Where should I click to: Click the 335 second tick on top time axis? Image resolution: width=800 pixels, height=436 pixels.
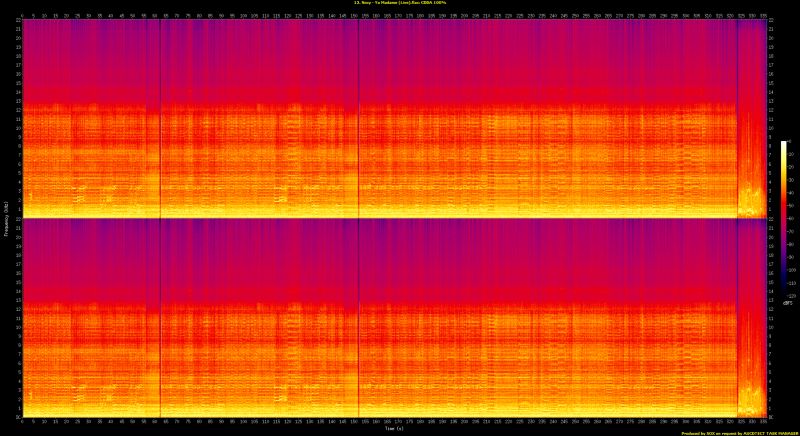(x=761, y=16)
